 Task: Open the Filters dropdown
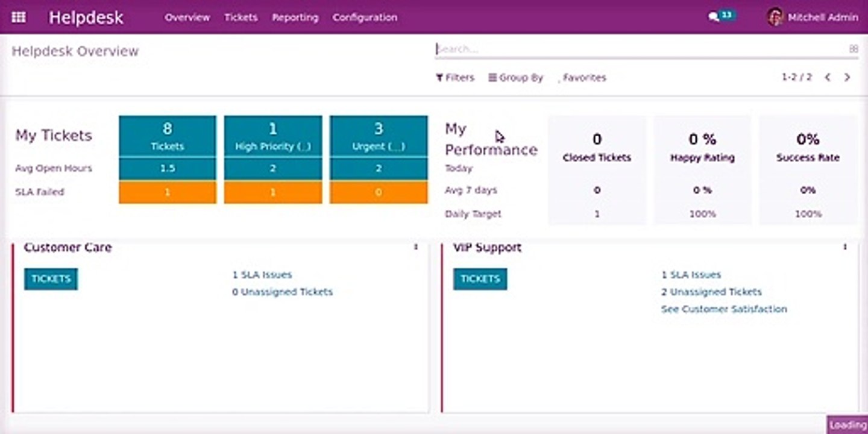[455, 78]
